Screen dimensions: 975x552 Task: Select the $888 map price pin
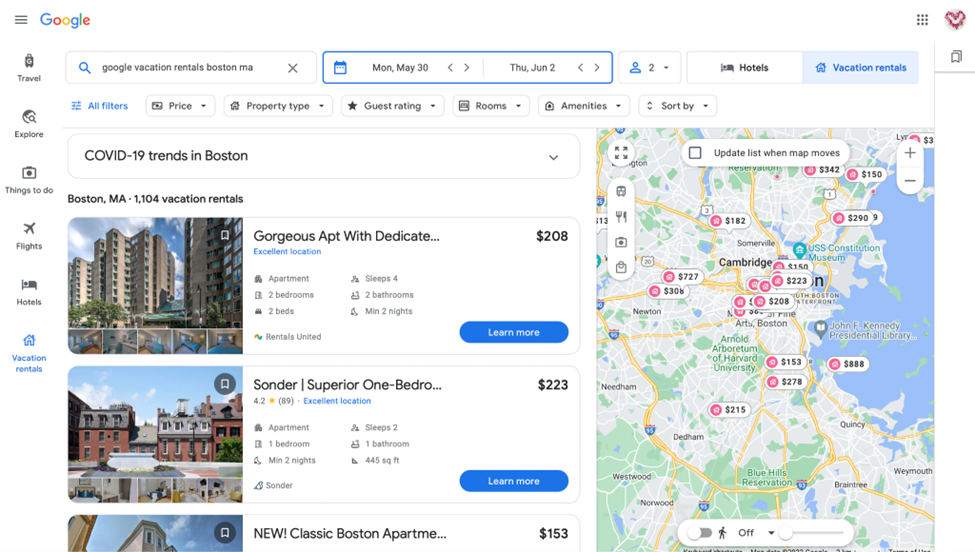[847, 364]
